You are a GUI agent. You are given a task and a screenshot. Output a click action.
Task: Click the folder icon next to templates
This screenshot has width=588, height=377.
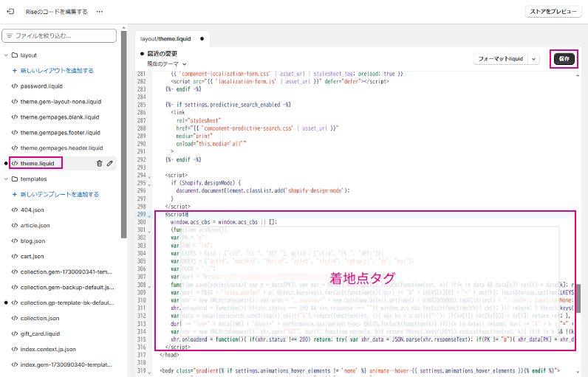[15, 179]
